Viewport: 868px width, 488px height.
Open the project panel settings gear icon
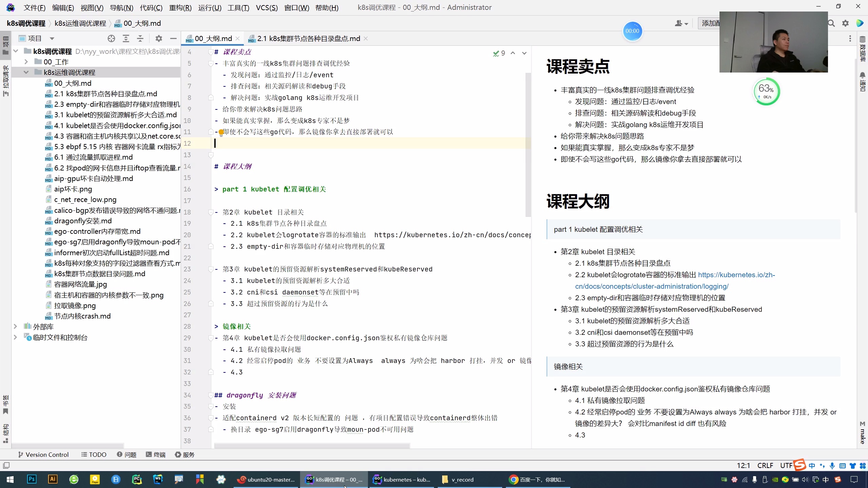[x=158, y=38]
